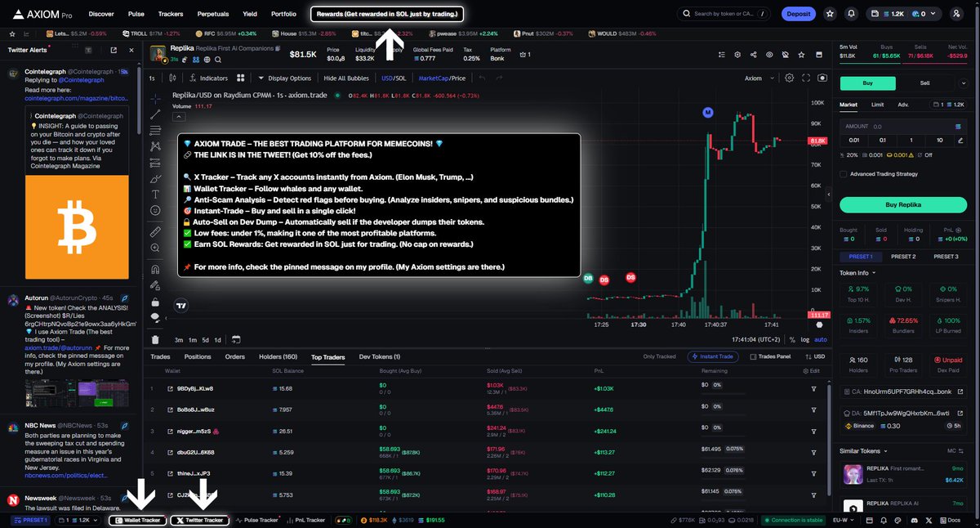This screenshot has width=980, height=528.
Task: Collapse the Token Info section
Action: point(857,273)
